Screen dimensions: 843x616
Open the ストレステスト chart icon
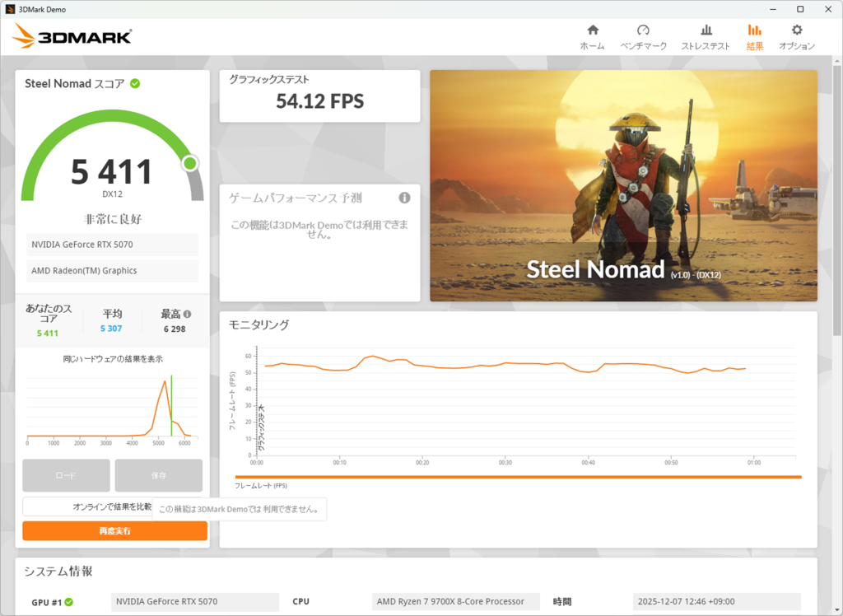[706, 30]
